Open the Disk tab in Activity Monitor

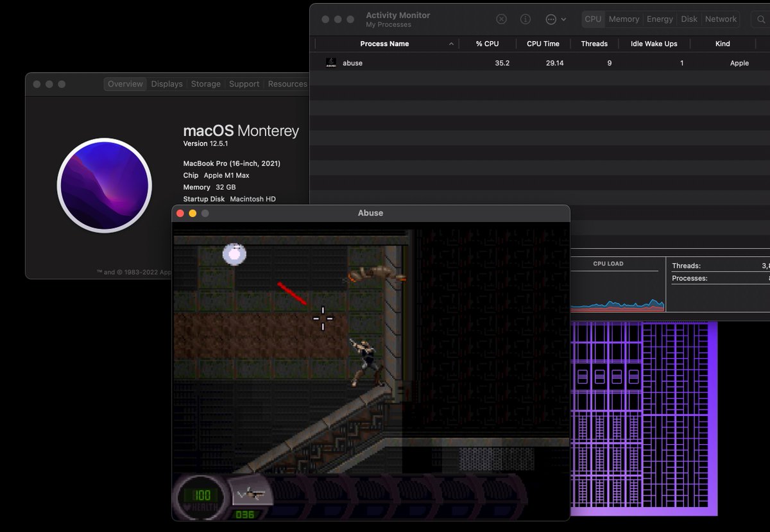click(689, 19)
